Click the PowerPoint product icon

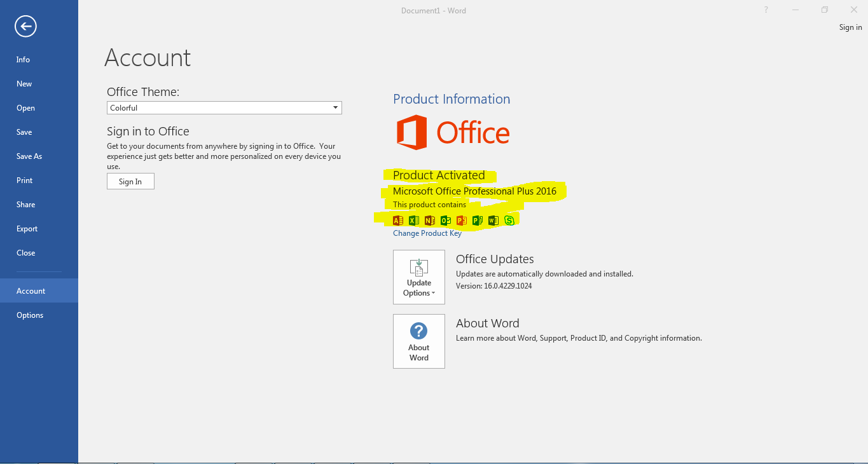(462, 221)
